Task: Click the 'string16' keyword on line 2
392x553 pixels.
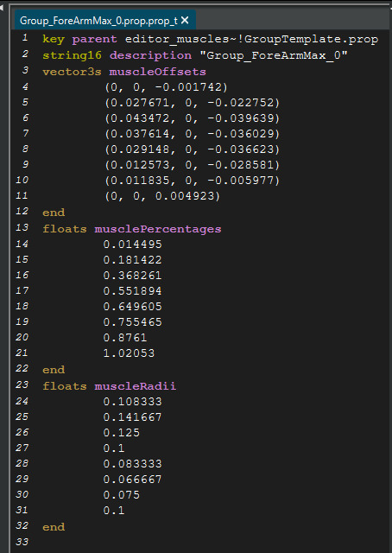Action: click(72, 55)
